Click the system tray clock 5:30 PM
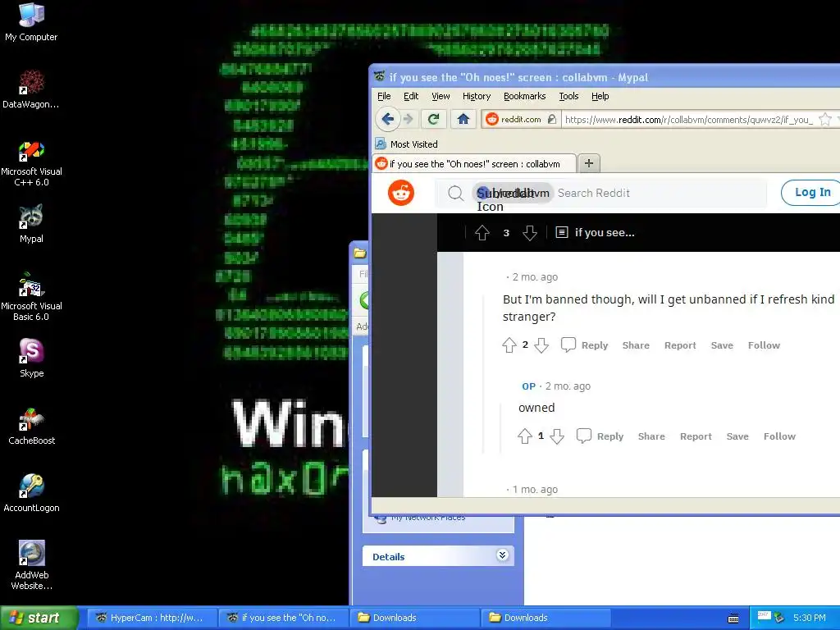The width and height of the screenshot is (840, 630). point(810,618)
